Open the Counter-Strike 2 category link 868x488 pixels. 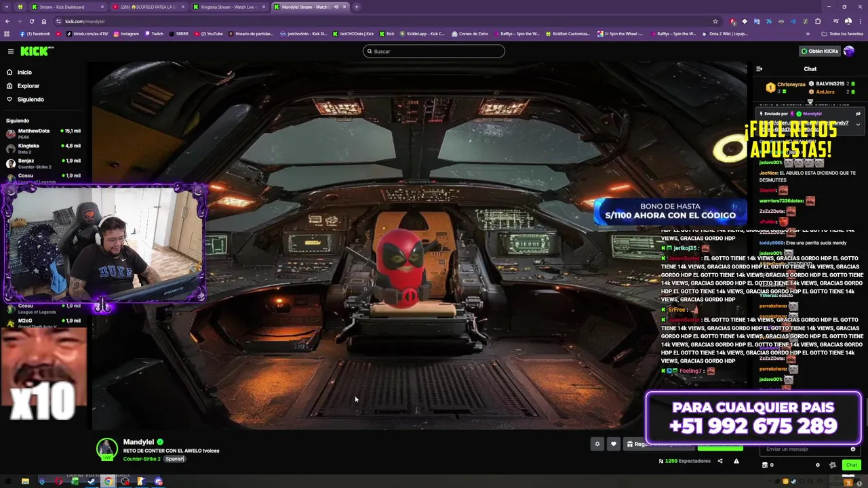click(x=142, y=459)
